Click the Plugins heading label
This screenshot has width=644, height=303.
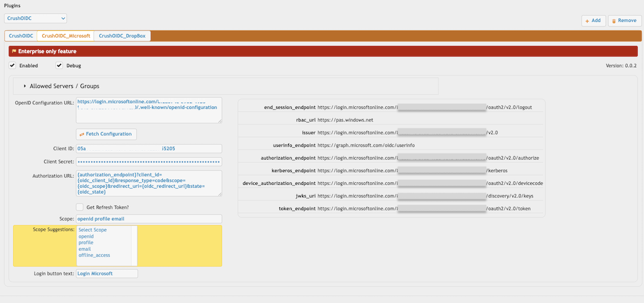coord(13,6)
